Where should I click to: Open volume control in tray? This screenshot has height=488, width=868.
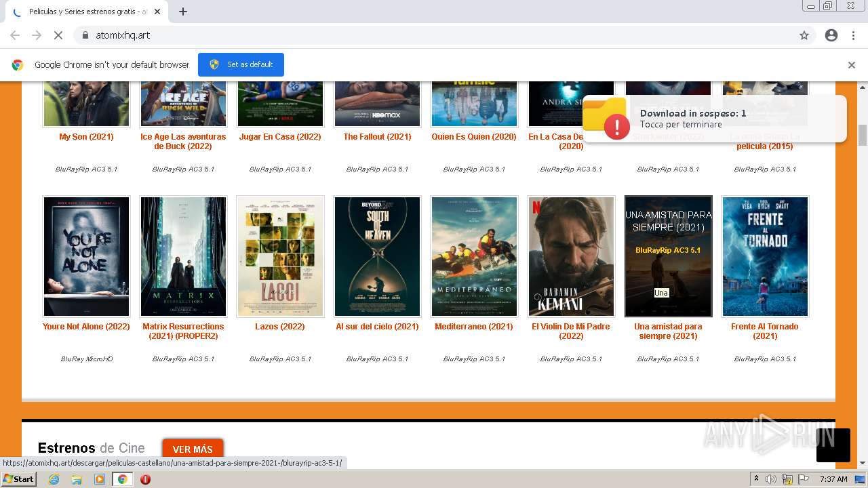(771, 479)
